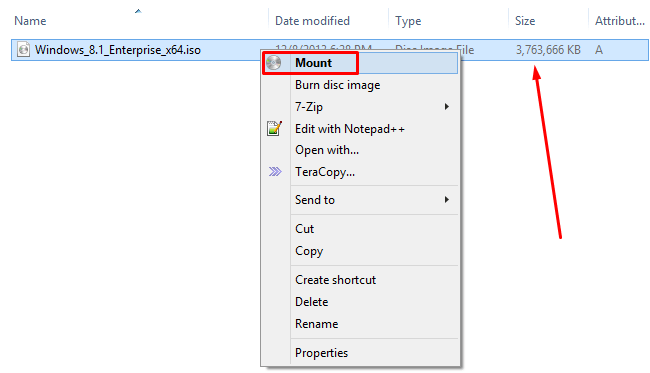Choose Delete menu entry
The image size is (650, 373).
[311, 302]
